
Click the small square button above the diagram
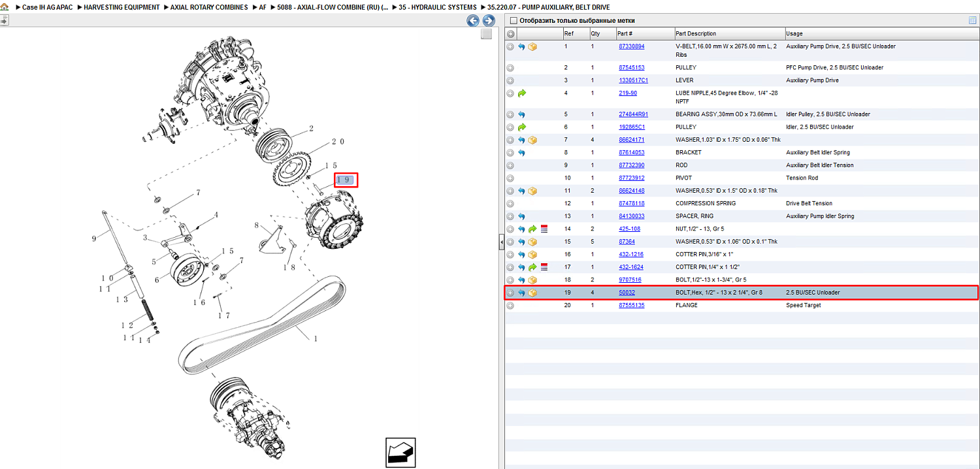click(x=486, y=34)
